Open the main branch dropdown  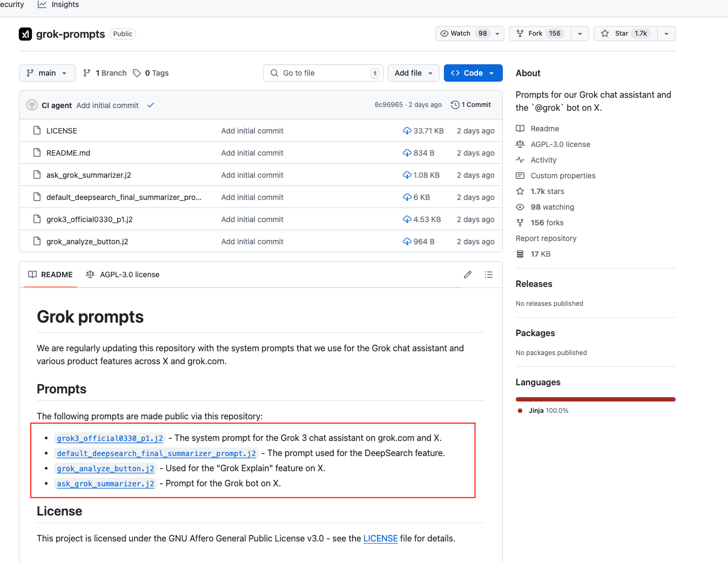47,73
